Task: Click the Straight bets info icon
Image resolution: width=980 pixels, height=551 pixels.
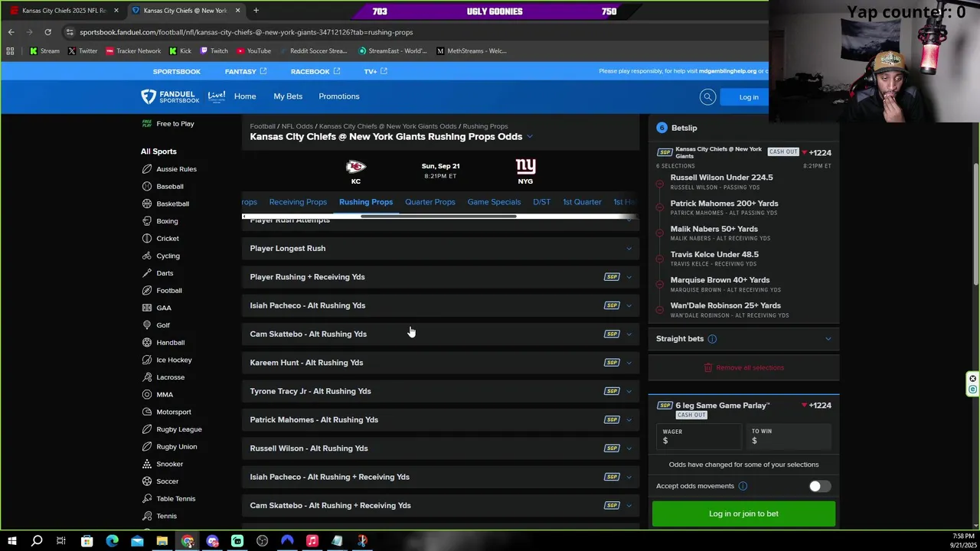Action: click(712, 339)
